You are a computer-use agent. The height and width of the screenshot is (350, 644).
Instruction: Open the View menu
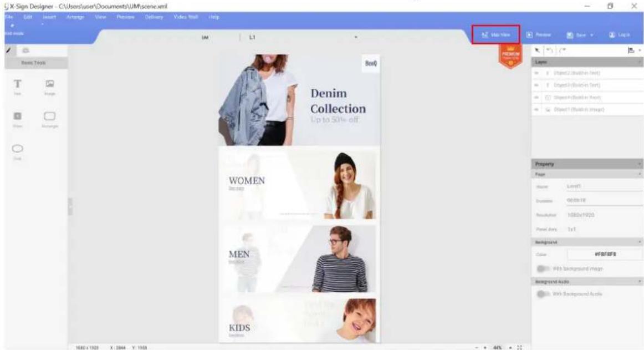[100, 17]
